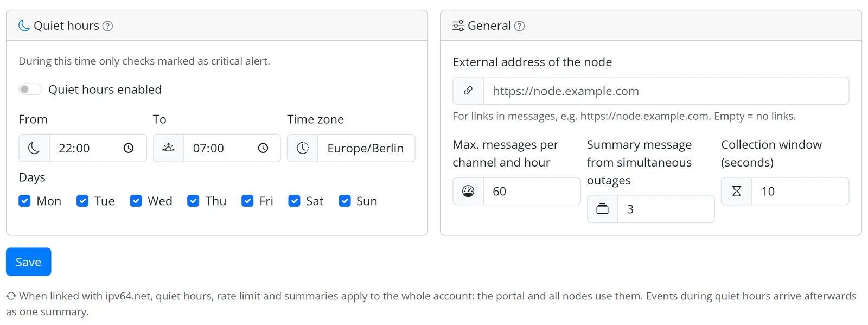This screenshot has width=868, height=325.
Task: Click the 'Sun' day label
Action: (367, 201)
